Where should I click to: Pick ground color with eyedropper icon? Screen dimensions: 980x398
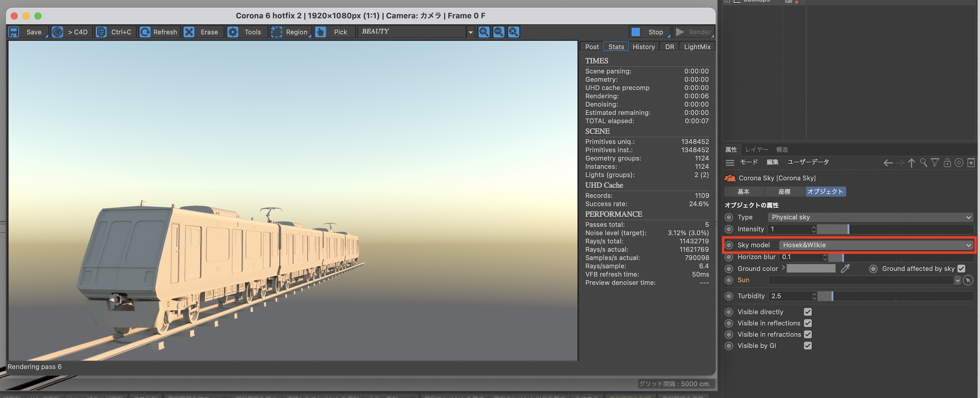845,268
